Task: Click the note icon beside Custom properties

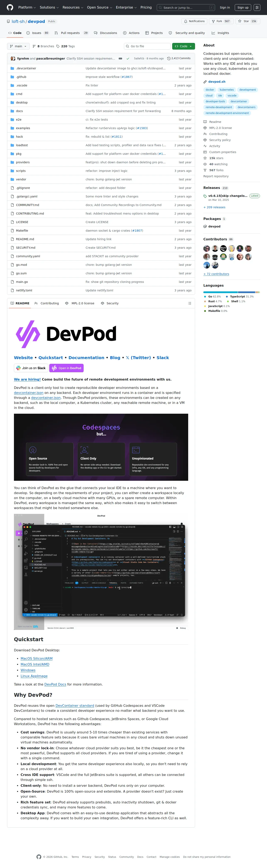Action: [x=205, y=152]
